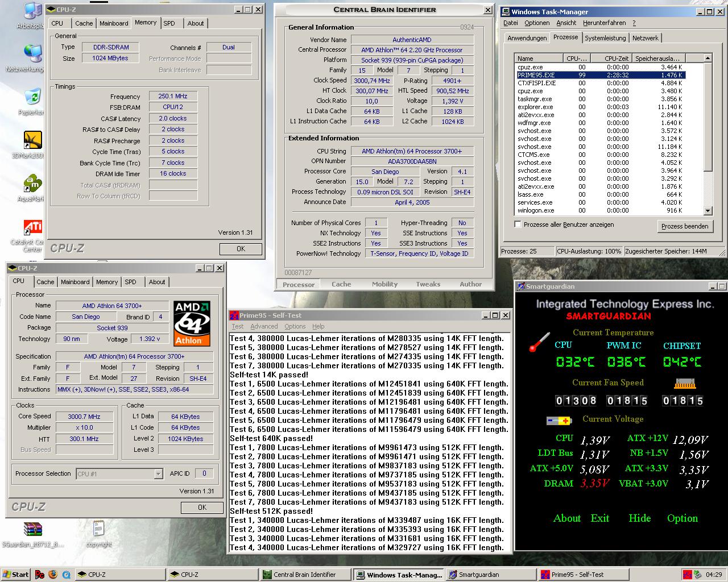Open the Cache tab in Central Brain Identifier
The width and height of the screenshot is (728, 582).
pos(341,284)
